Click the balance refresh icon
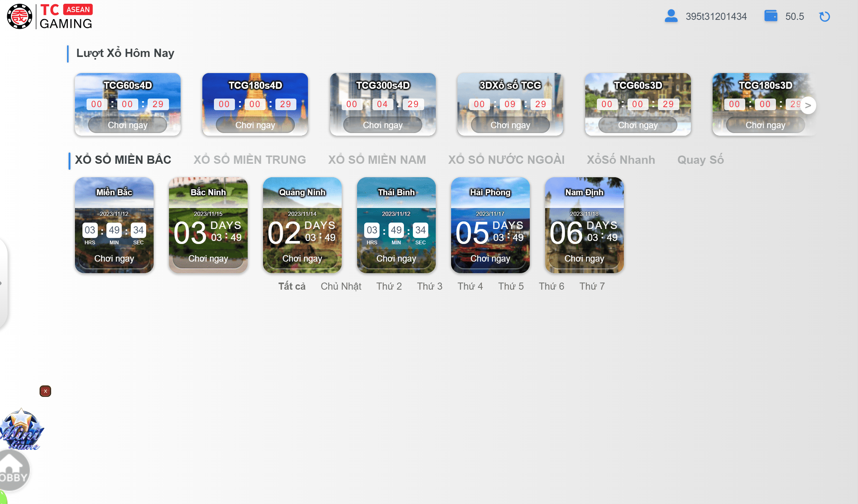Image resolution: width=858 pixels, height=504 pixels. 824,16
